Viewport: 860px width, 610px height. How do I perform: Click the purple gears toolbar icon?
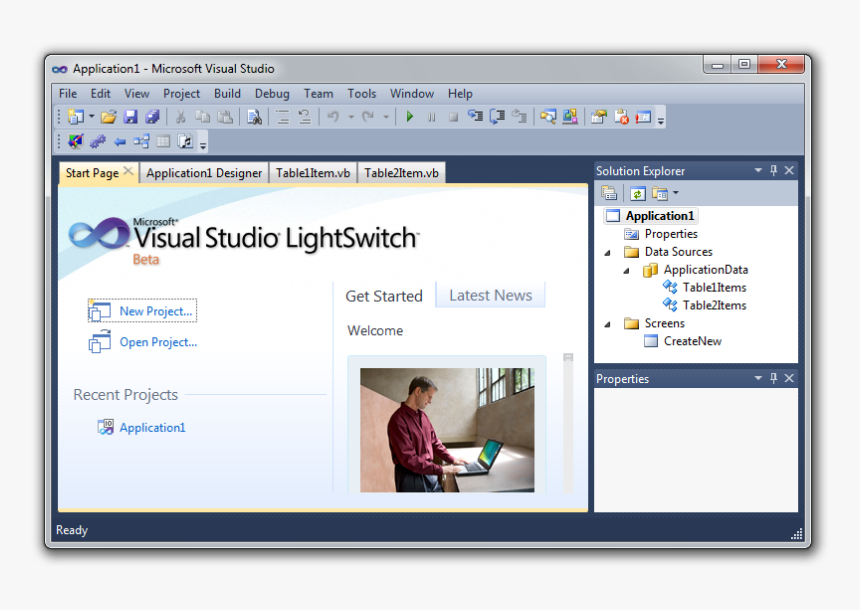click(x=98, y=142)
